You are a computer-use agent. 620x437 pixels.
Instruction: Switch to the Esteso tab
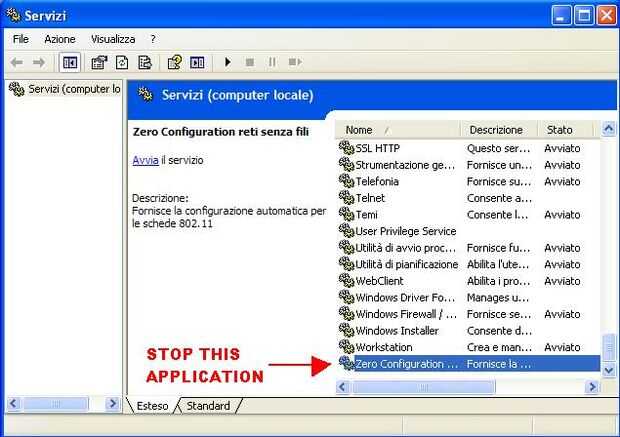tap(152, 406)
